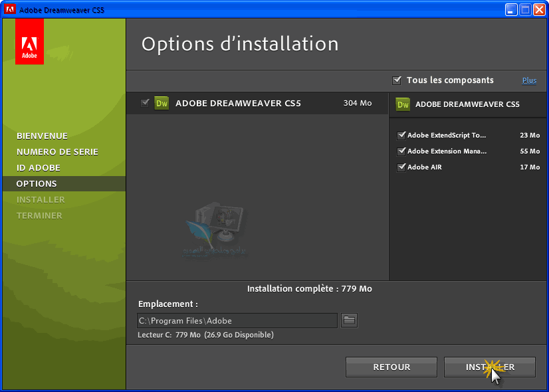Screen dimensions: 549x392
Task: Maximize the installer window
Action: [525, 10]
